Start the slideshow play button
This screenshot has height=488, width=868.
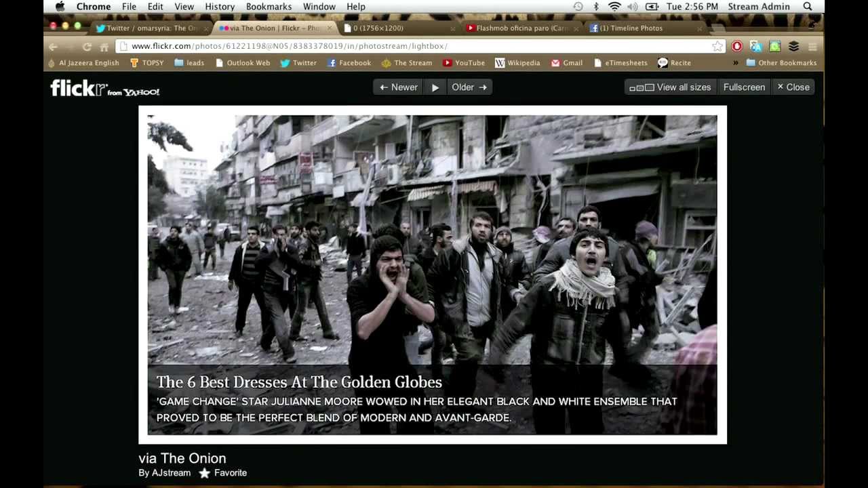click(435, 87)
